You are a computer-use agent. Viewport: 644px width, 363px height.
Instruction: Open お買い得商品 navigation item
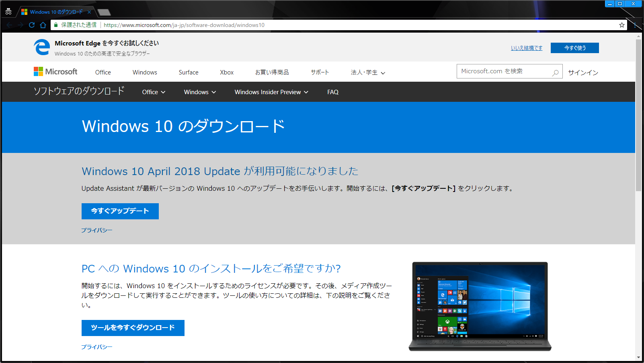[272, 72]
